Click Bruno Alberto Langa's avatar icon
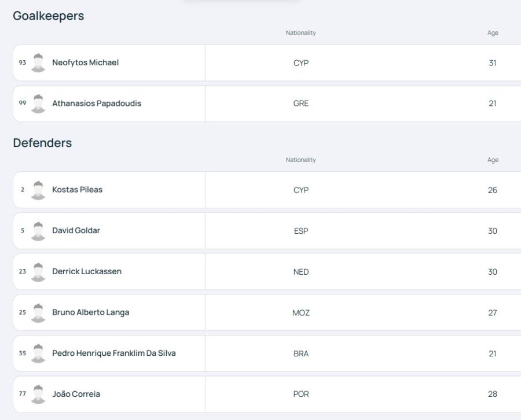Image resolution: width=521 pixels, height=420 pixels. coord(38,313)
